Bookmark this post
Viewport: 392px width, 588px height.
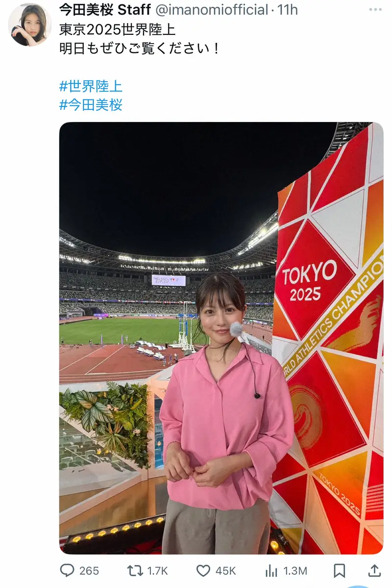click(339, 570)
